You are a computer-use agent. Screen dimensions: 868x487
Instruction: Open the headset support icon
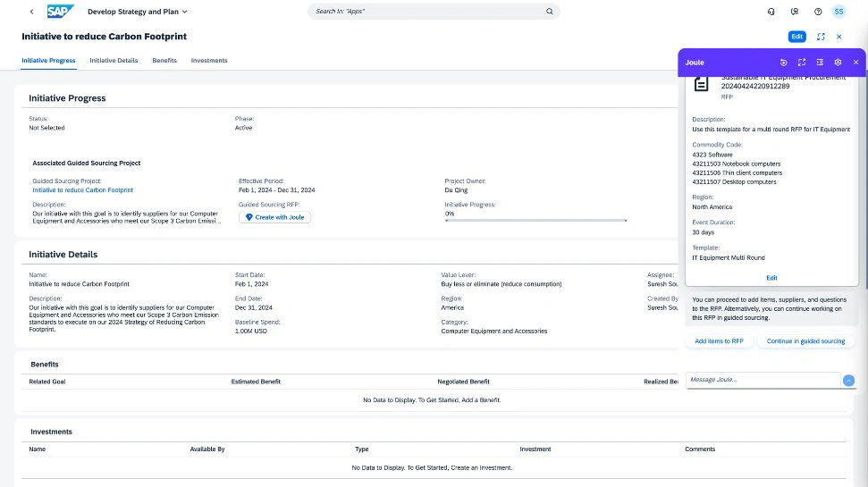point(771,12)
